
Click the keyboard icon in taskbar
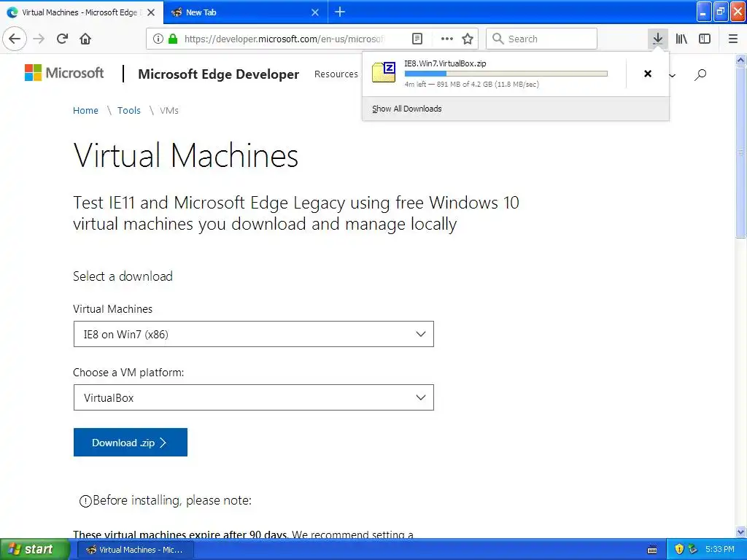pos(652,550)
